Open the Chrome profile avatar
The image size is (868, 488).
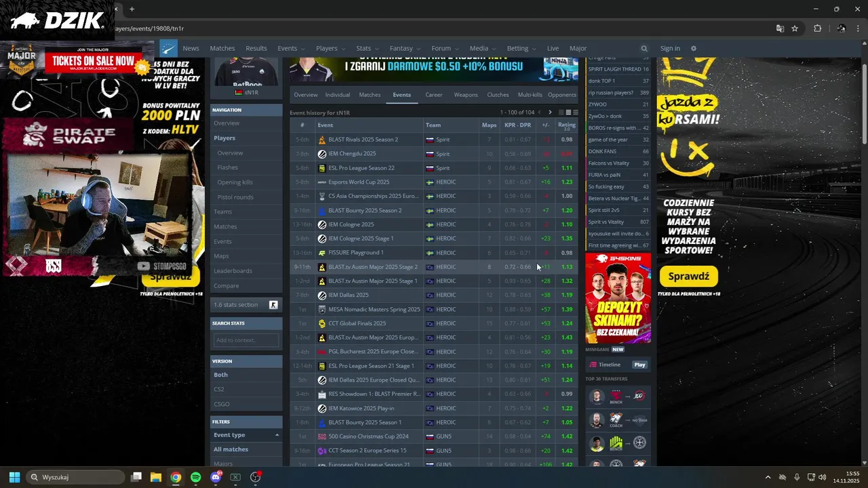(842, 28)
